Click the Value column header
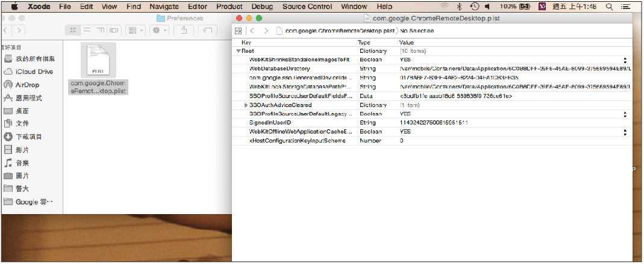644x264 pixels. pyautogui.click(x=407, y=43)
